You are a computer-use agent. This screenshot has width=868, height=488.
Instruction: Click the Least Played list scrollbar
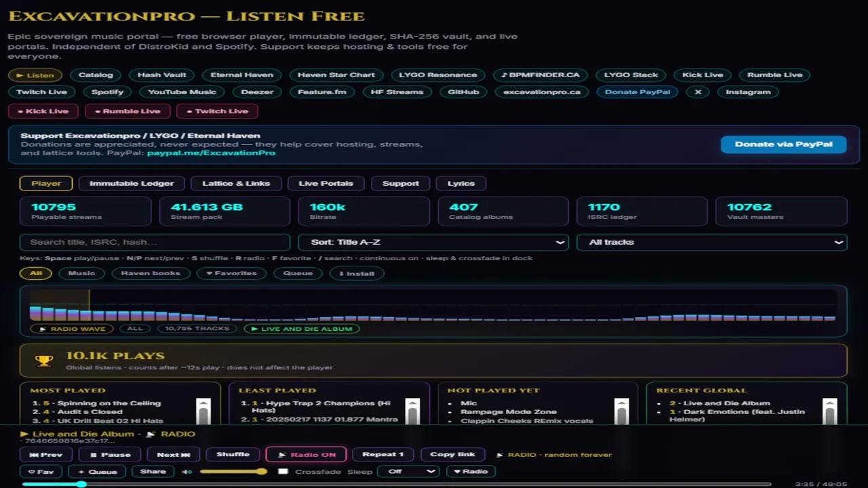coord(412,411)
